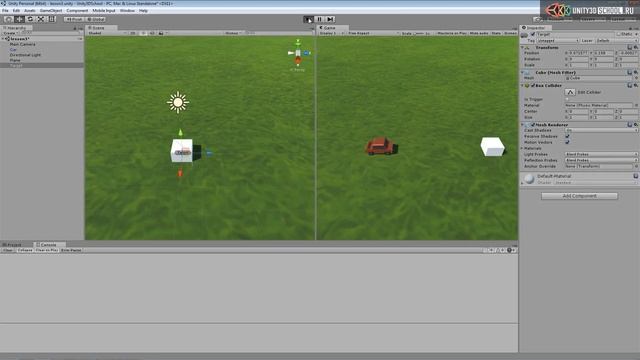
Task: Open the File menu
Action: tap(5, 11)
